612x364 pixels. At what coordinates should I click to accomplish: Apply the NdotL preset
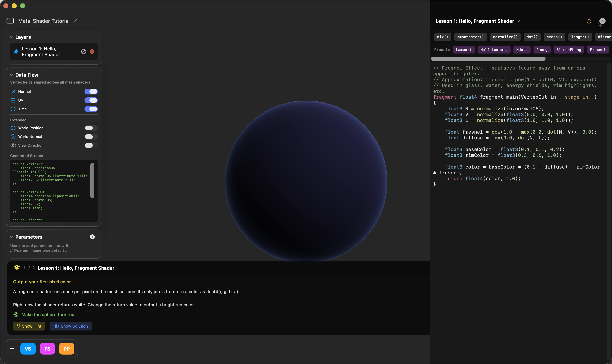[522, 50]
